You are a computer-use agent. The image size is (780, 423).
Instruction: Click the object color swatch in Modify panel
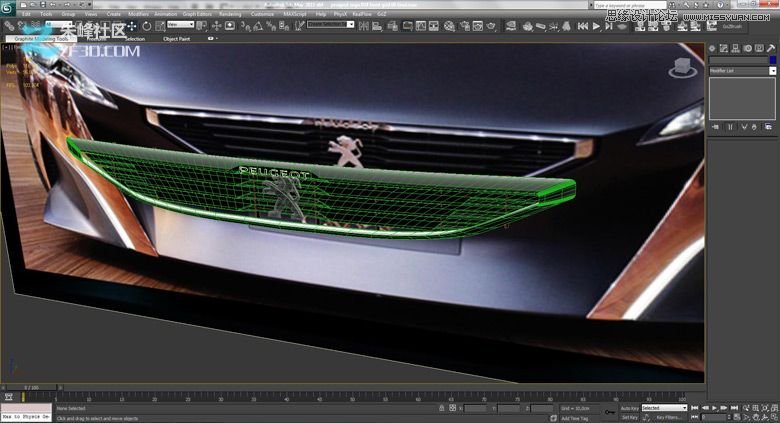[x=773, y=60]
